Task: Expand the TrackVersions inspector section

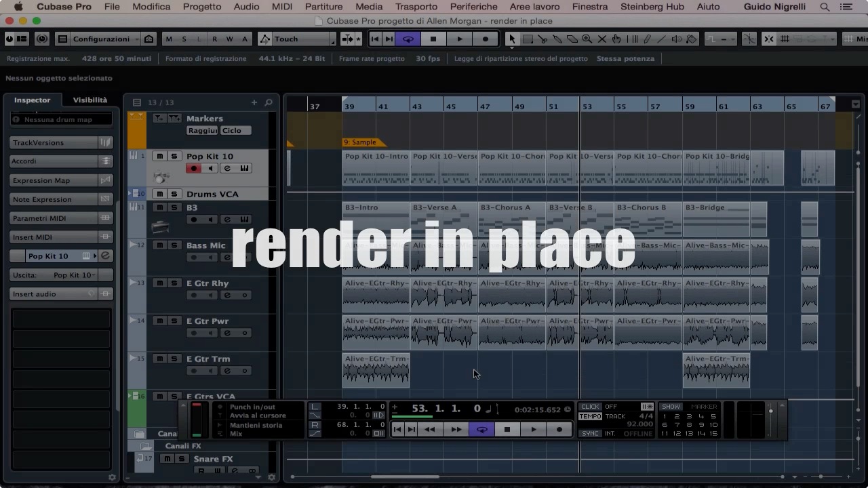Action: click(54, 142)
